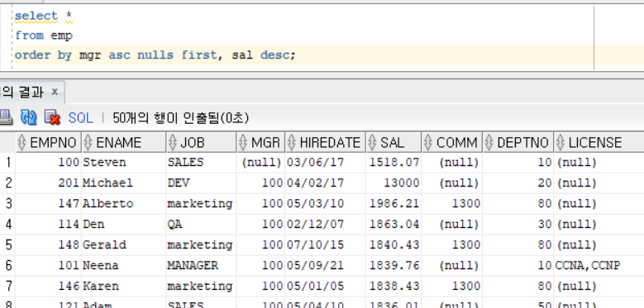Sort by DEPTNO column header
644x308 pixels.
518,143
